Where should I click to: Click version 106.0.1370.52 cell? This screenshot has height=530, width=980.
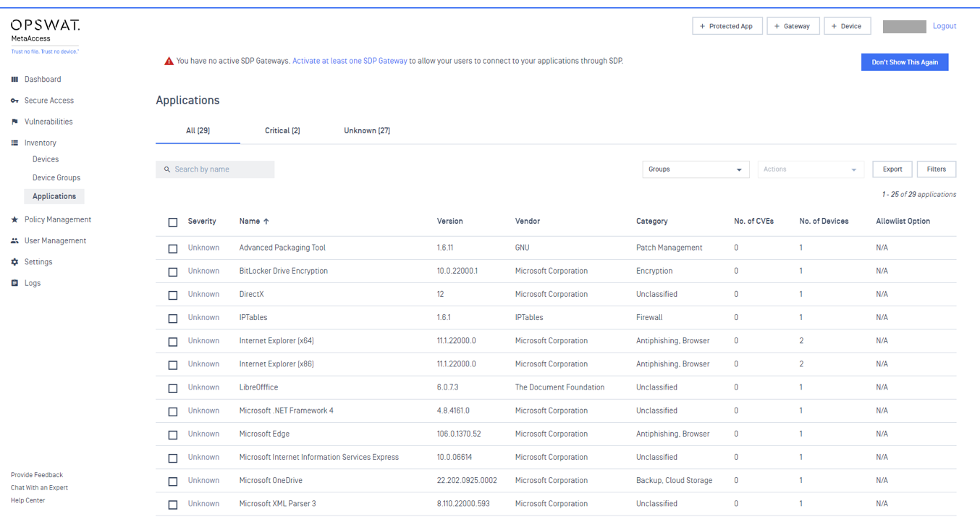[459, 434]
